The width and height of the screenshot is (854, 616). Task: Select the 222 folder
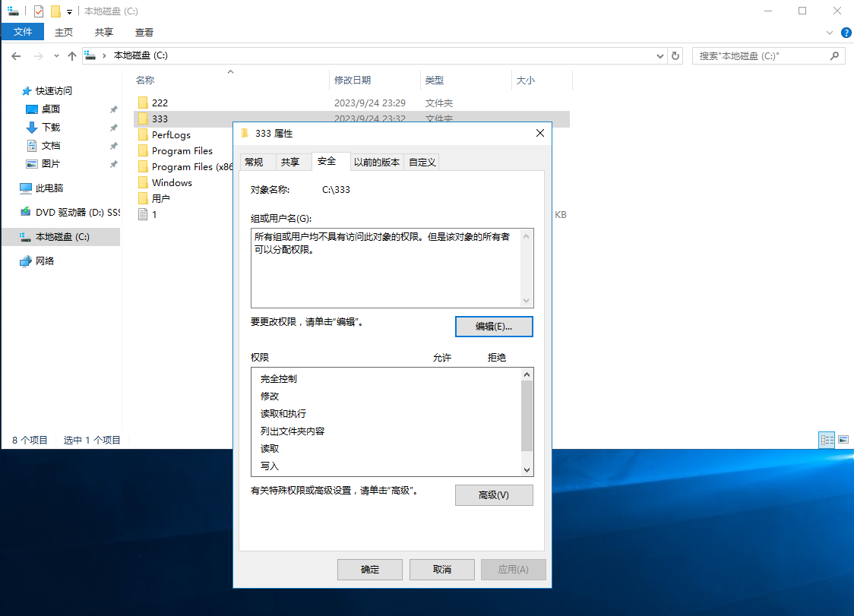coord(160,103)
